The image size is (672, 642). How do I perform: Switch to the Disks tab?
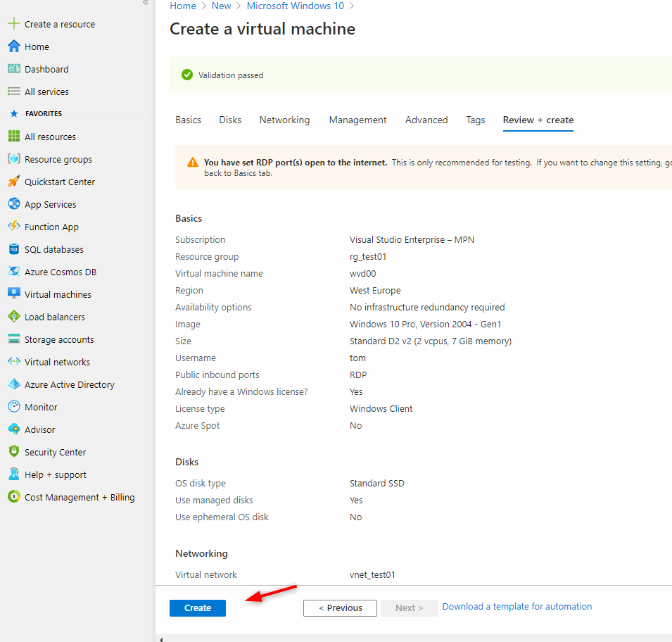click(x=230, y=120)
